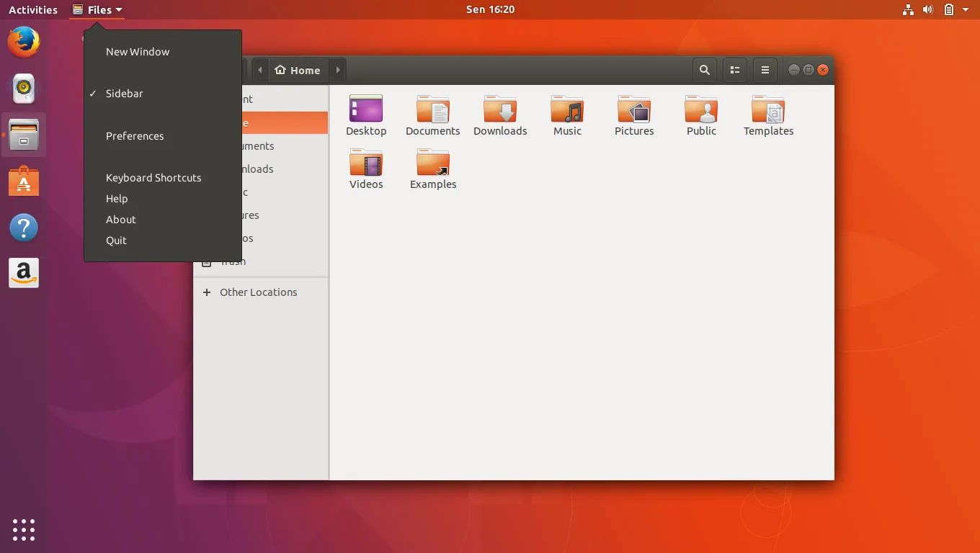980x553 pixels.
Task: Show applications grid
Action: pyautogui.click(x=24, y=530)
